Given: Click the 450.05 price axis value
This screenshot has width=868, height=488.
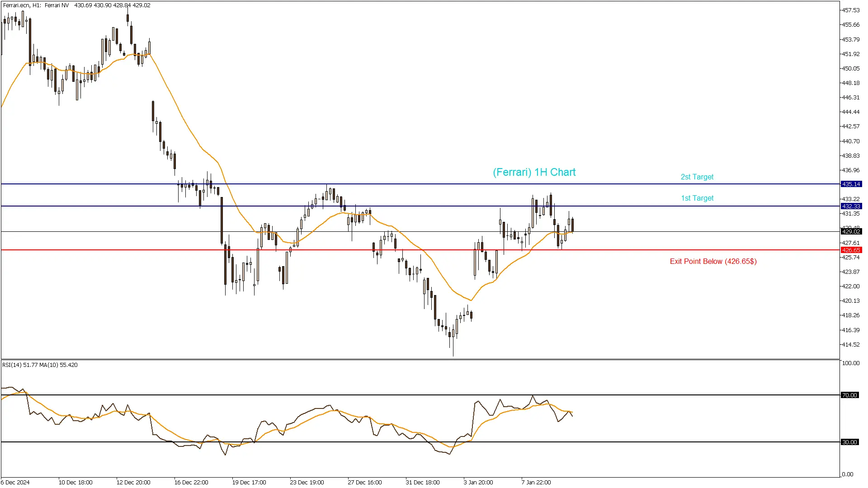Looking at the screenshot, I should (x=850, y=69).
